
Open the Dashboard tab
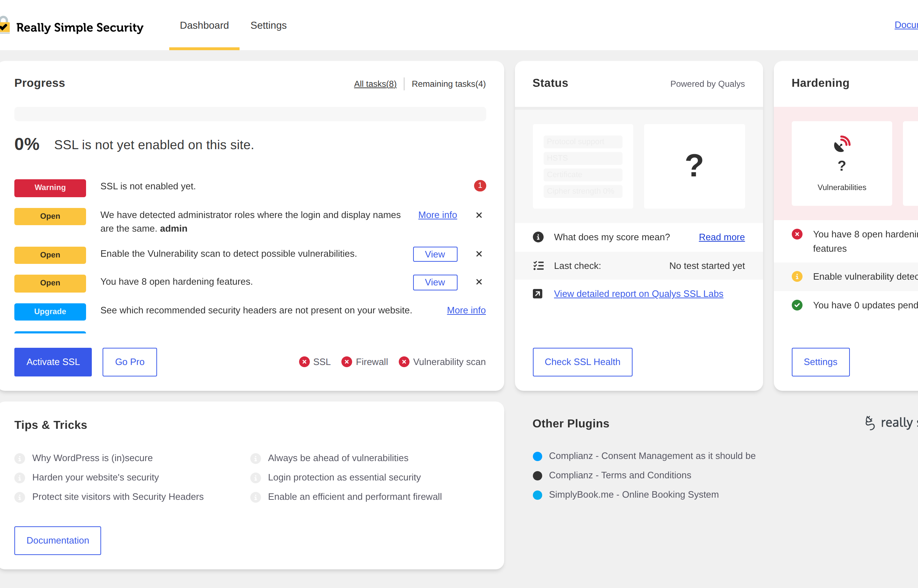click(x=204, y=25)
